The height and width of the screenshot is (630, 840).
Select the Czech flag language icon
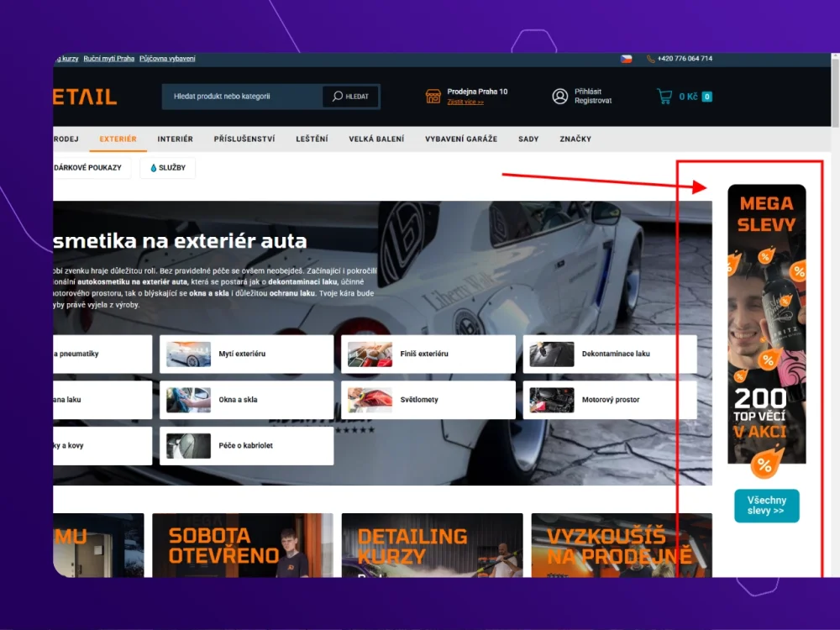click(x=626, y=59)
